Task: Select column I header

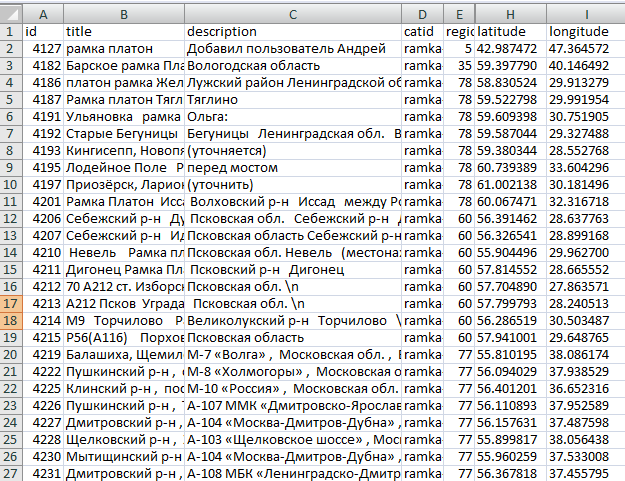Action: pos(585,13)
